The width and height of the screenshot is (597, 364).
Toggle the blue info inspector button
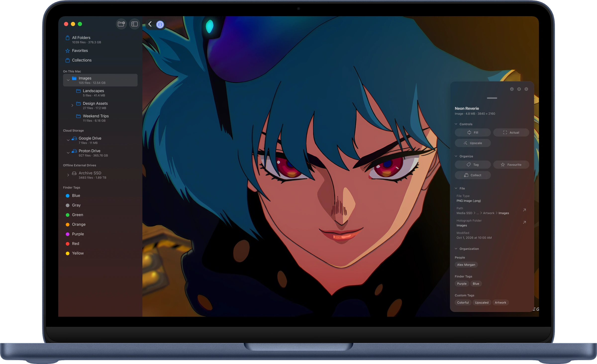160,24
